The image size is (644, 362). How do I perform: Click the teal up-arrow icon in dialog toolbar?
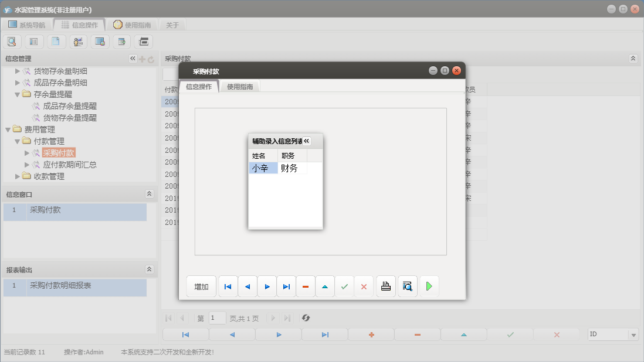(325, 286)
